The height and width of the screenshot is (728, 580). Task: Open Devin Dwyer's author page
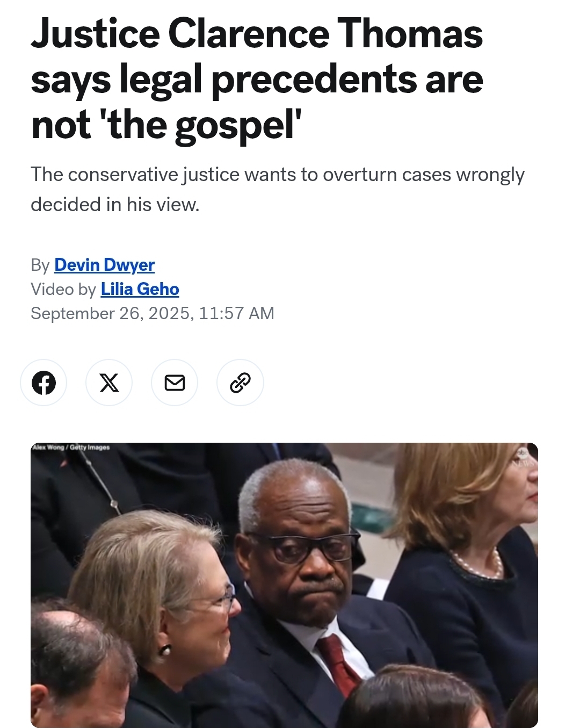(x=104, y=265)
